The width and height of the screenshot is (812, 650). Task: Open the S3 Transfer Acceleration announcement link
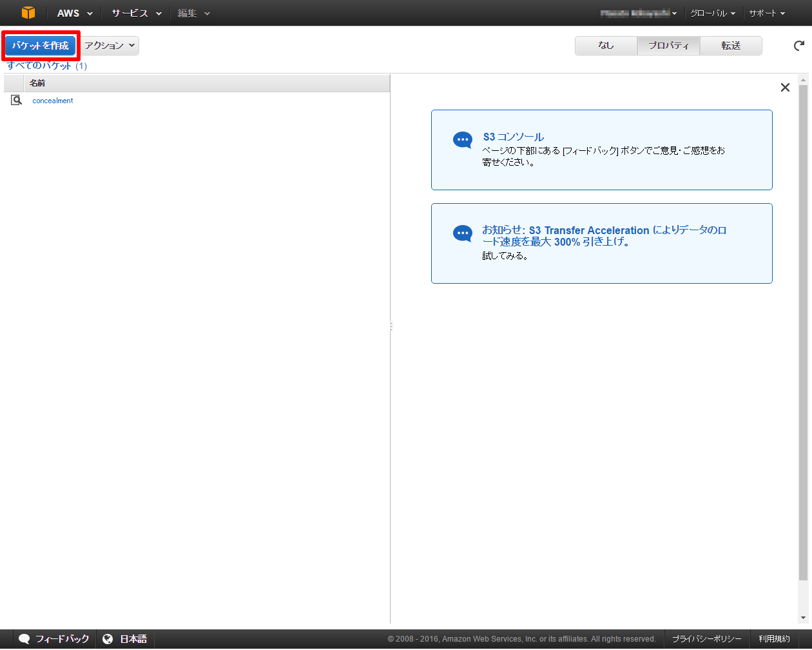[604, 236]
